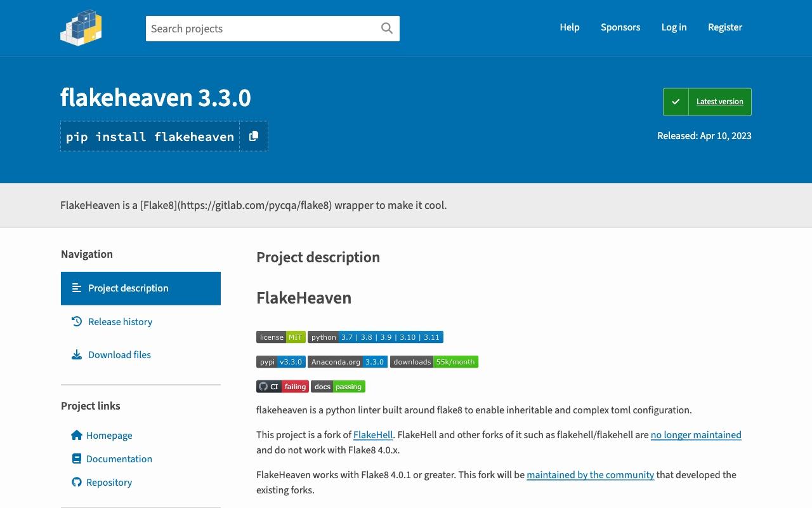Copy the pip install command
Screen dimensions: 812x508
click(254, 136)
